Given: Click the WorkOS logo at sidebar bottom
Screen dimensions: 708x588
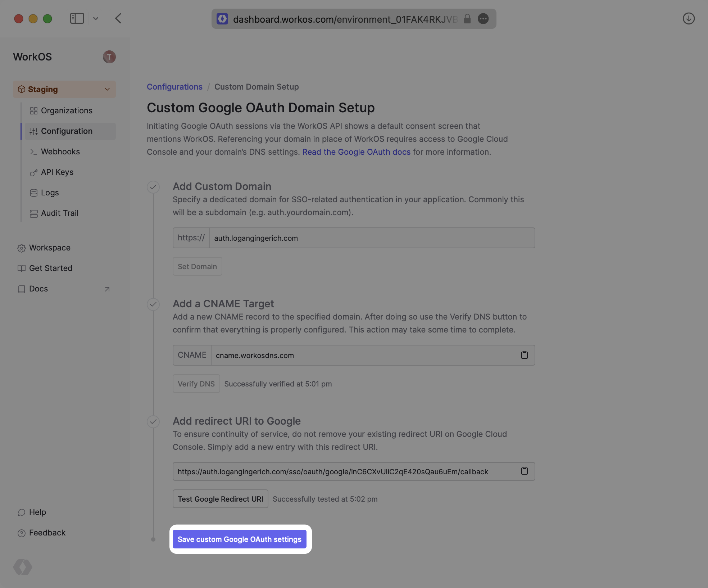Looking at the screenshot, I should point(23,567).
